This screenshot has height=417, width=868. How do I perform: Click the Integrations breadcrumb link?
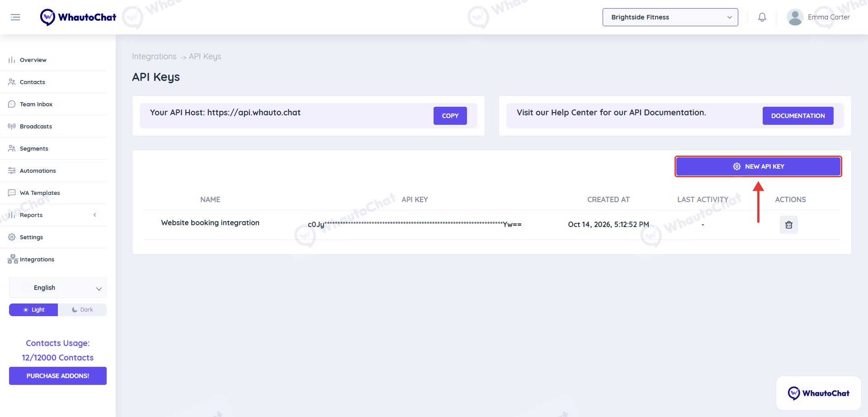tap(154, 57)
